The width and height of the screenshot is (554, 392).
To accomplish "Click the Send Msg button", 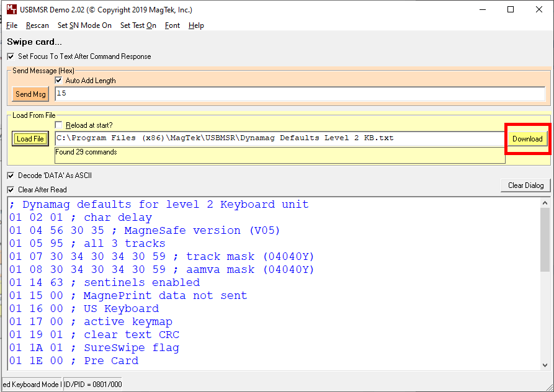I will click(x=30, y=94).
